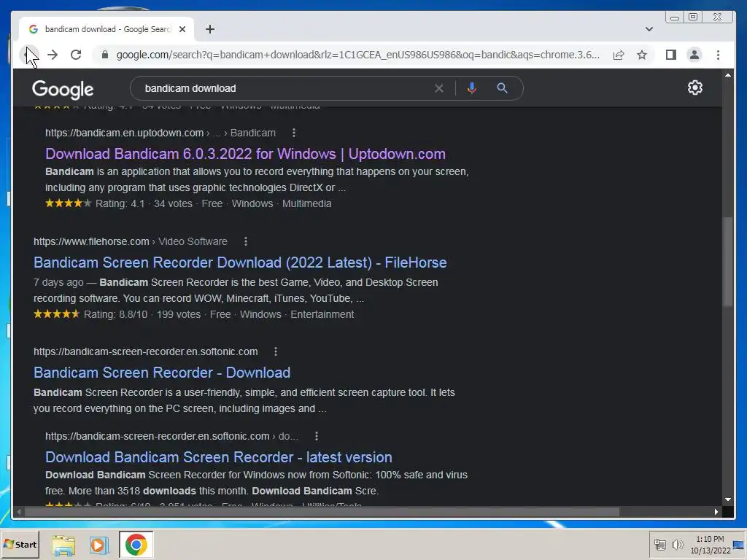Clear the search query with the X
The image size is (747, 560).
(x=438, y=88)
